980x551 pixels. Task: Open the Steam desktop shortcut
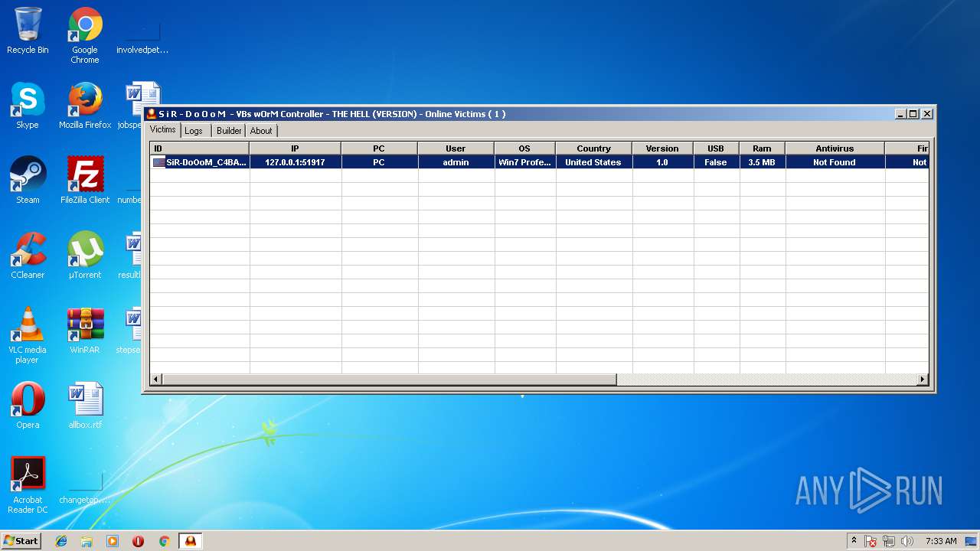coord(28,181)
